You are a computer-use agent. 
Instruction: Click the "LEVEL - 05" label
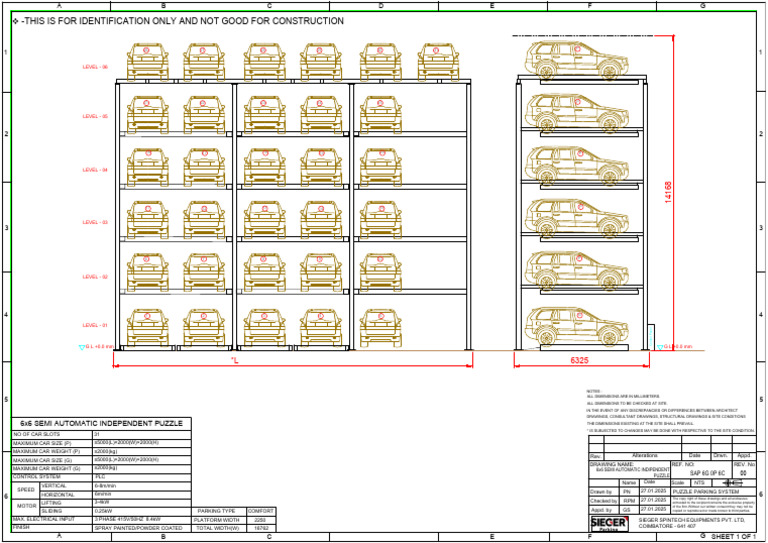(95, 117)
